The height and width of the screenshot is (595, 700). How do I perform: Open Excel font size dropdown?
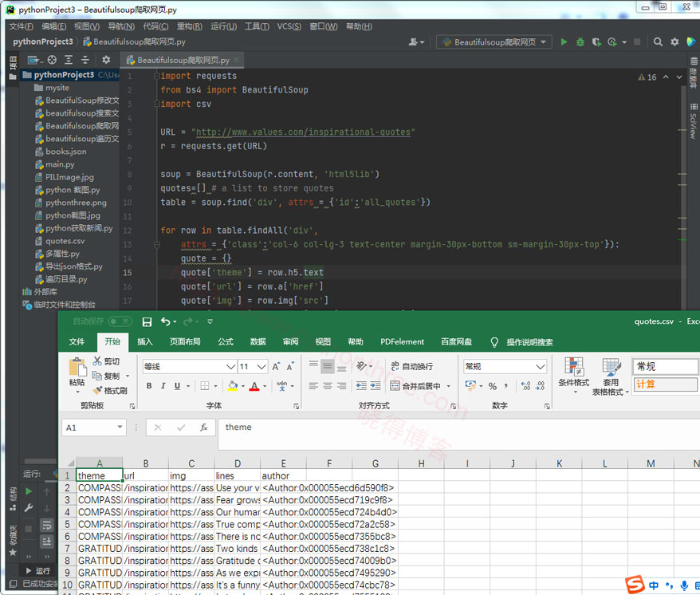(x=262, y=367)
